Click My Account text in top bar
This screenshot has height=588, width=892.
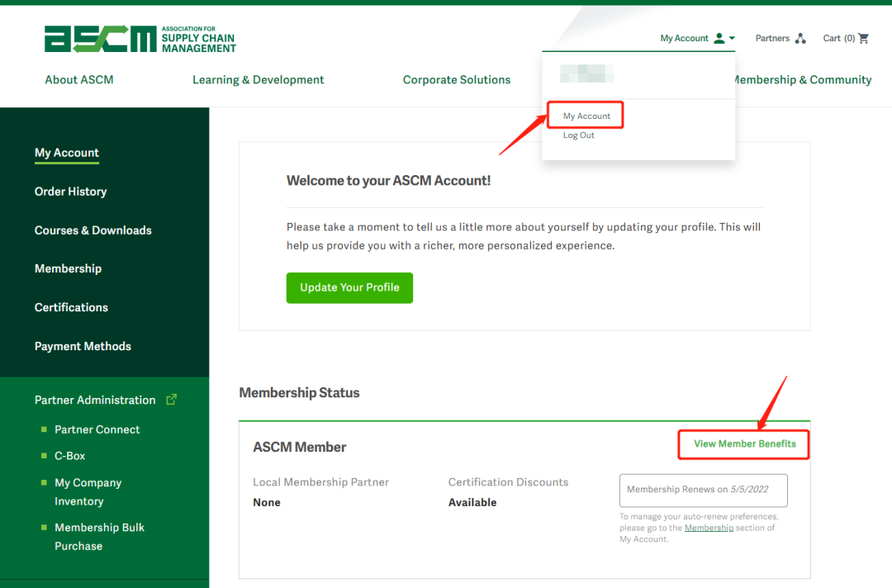[x=685, y=38]
